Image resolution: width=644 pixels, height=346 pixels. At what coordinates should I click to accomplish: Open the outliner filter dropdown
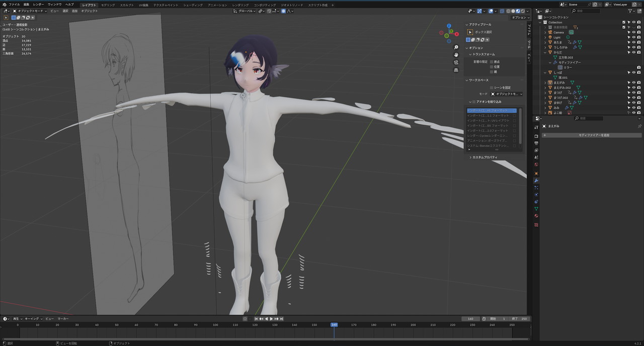(631, 11)
